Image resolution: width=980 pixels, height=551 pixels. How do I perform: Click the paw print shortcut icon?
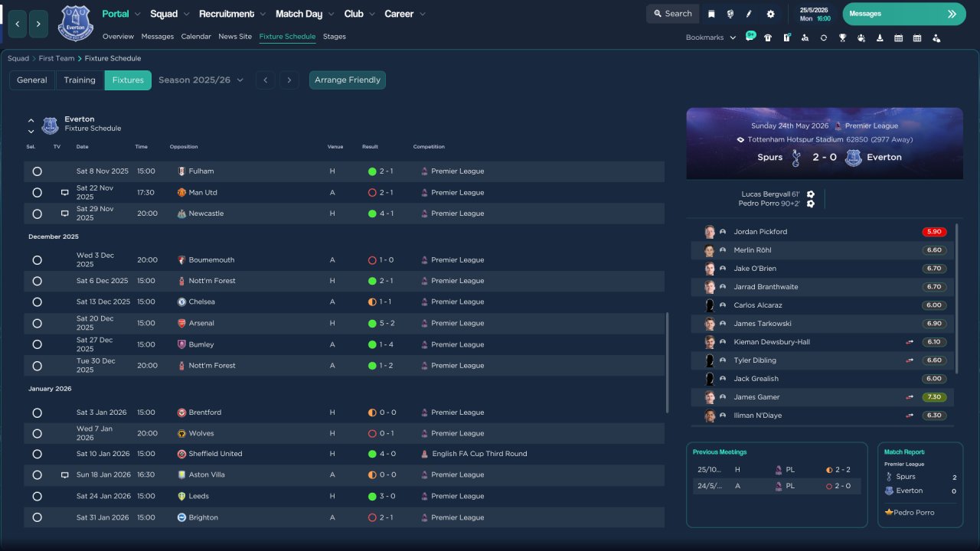pos(861,37)
